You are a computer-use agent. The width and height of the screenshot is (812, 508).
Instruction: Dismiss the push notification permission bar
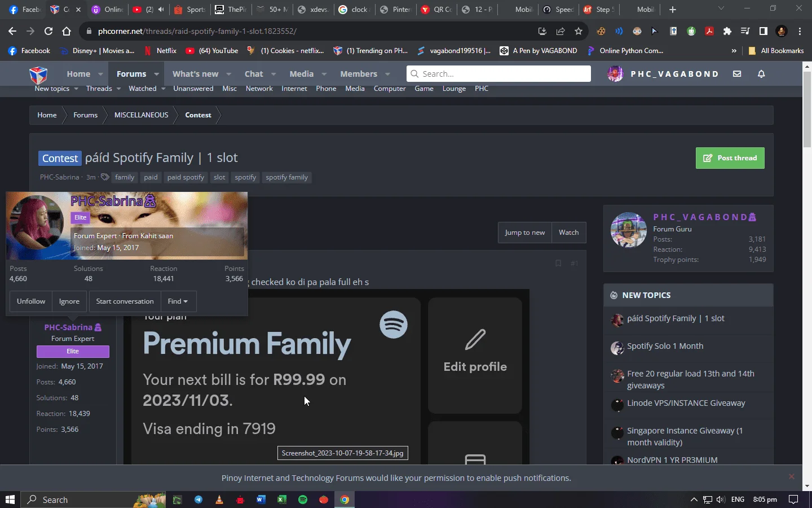coord(792,476)
